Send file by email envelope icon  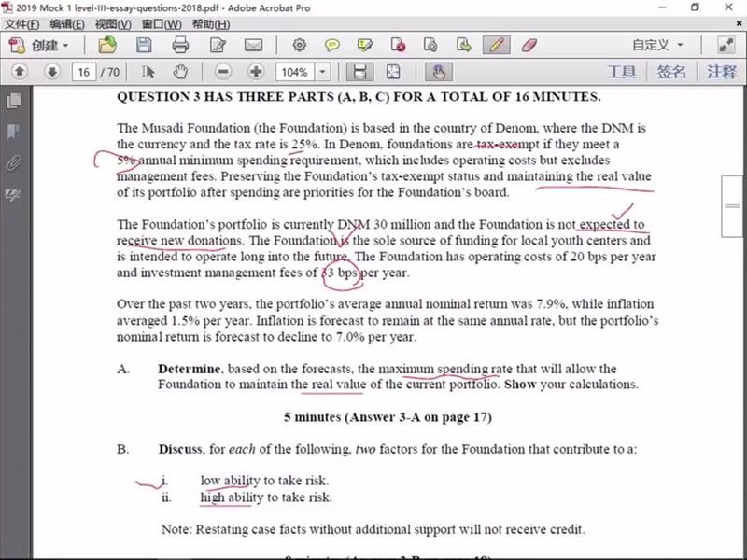tap(253, 45)
